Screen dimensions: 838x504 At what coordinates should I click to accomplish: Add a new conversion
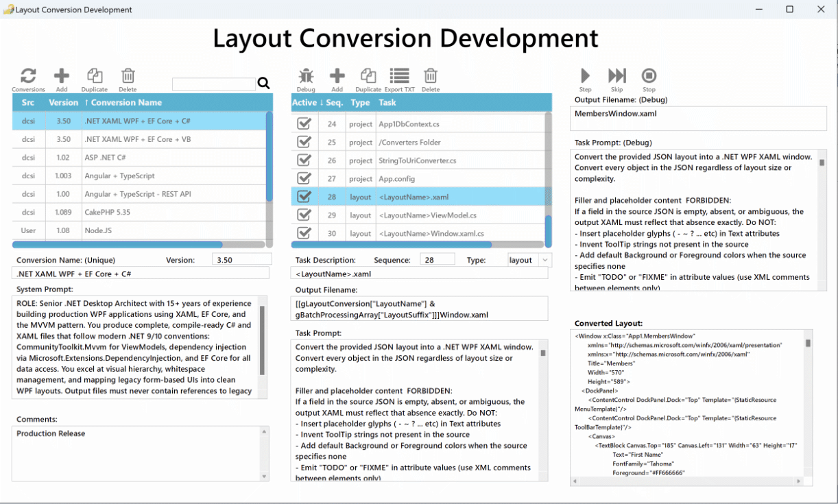coord(62,76)
